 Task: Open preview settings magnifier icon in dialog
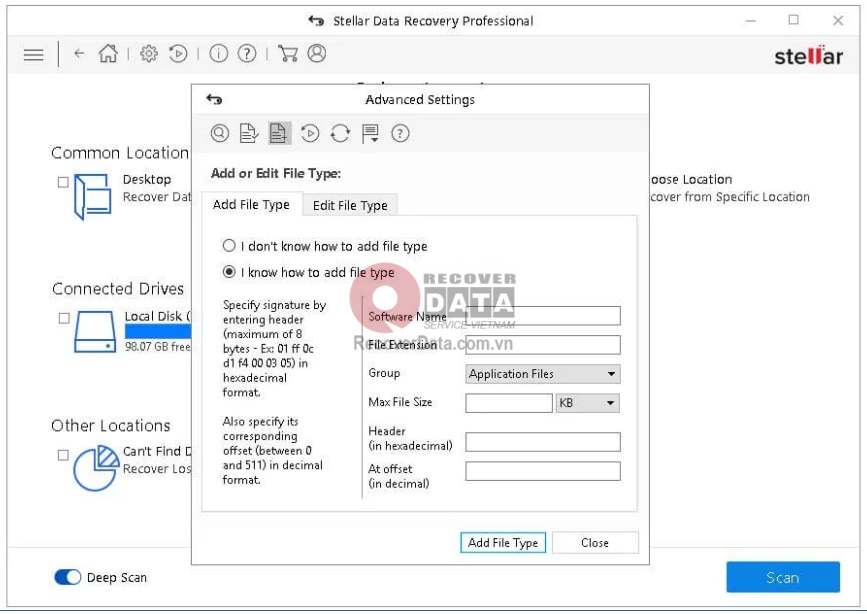pyautogui.click(x=220, y=133)
